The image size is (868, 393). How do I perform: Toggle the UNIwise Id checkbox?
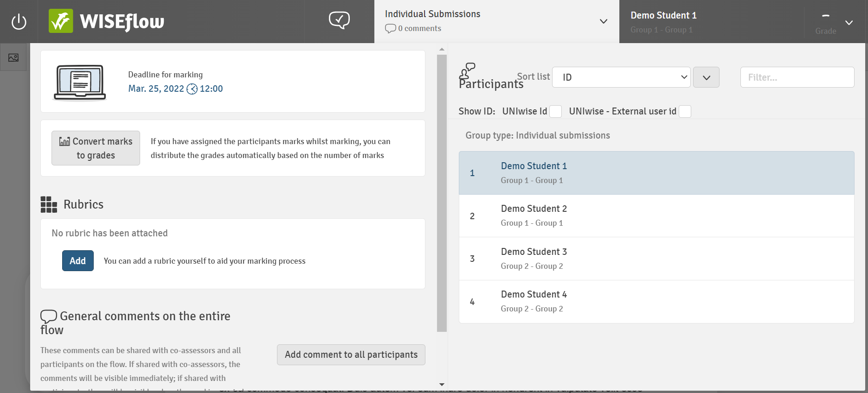555,111
